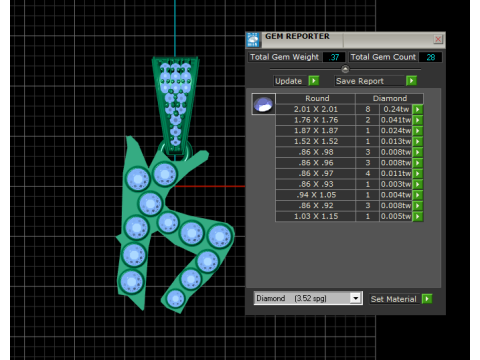Select the .86 X .93 size cell

point(316,184)
